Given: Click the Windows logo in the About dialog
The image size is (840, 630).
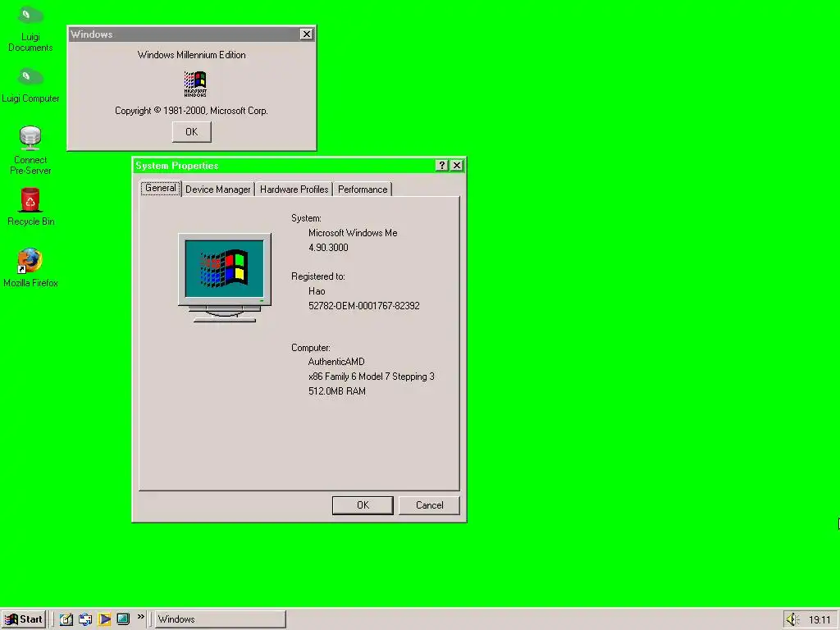Looking at the screenshot, I should [195, 84].
